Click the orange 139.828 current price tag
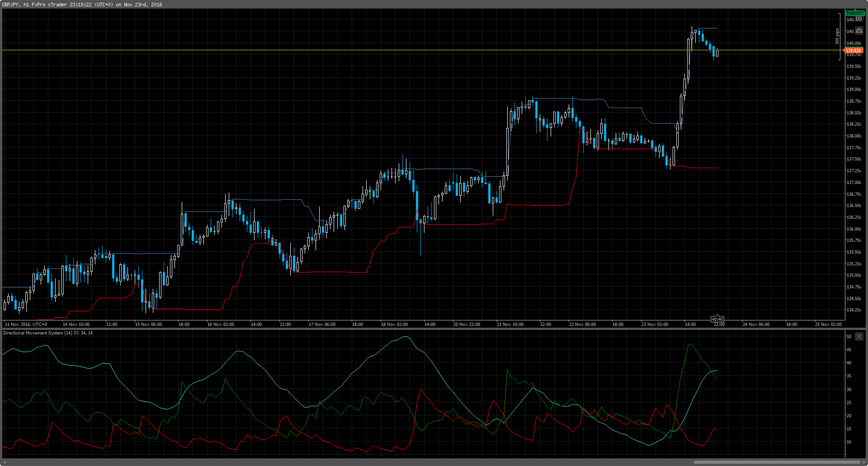The width and height of the screenshot is (868, 466). (x=854, y=51)
